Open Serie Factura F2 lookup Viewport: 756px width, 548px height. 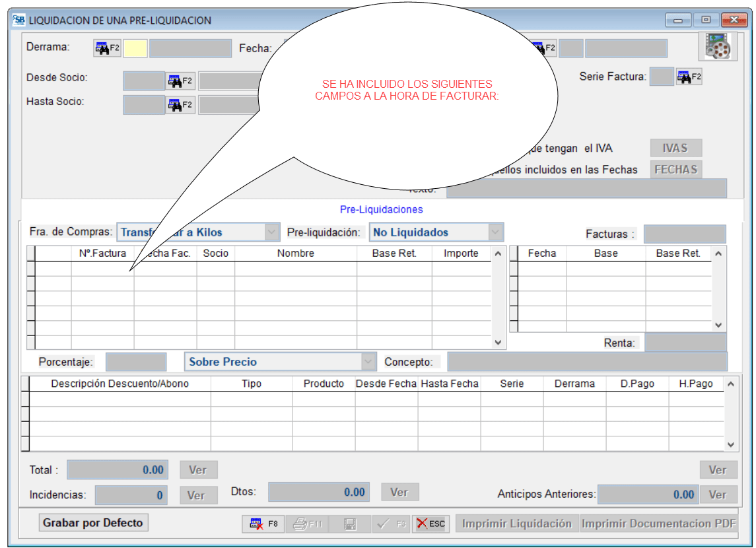click(x=689, y=77)
